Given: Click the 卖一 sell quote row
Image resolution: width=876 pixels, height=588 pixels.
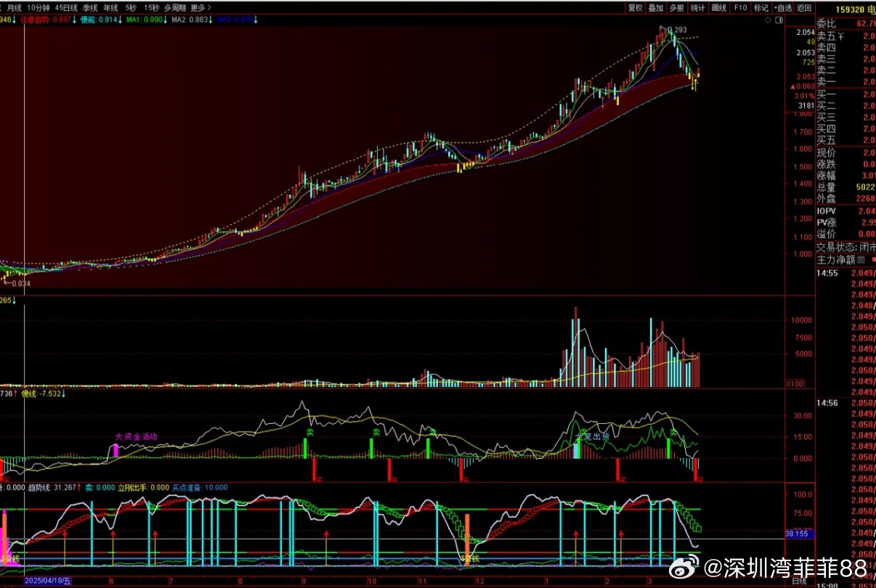Looking at the screenshot, I should [846, 82].
